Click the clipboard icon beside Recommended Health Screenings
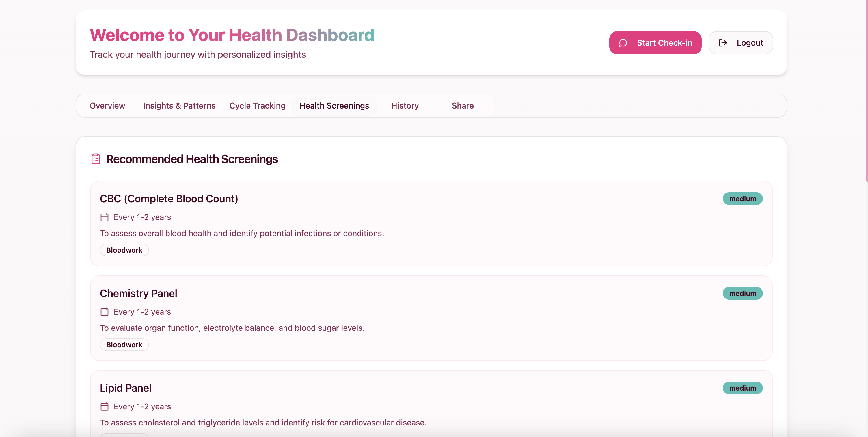This screenshot has width=868, height=437. click(x=96, y=159)
